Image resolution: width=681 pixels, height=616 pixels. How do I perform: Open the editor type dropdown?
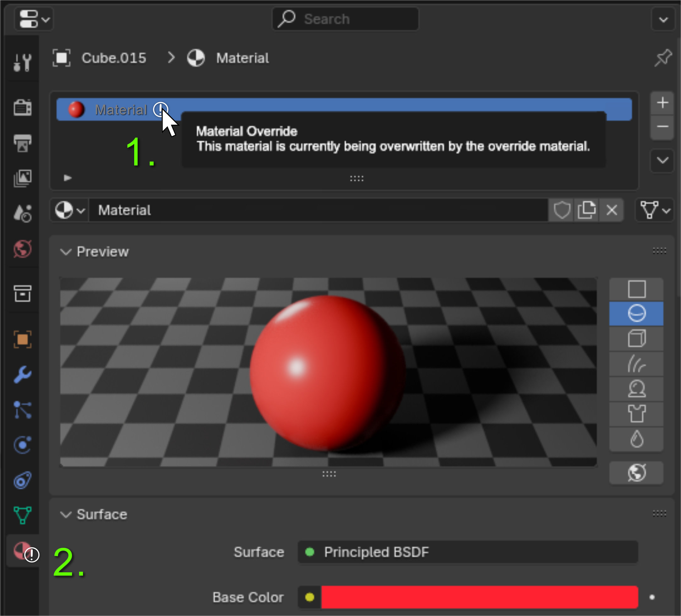[x=34, y=19]
